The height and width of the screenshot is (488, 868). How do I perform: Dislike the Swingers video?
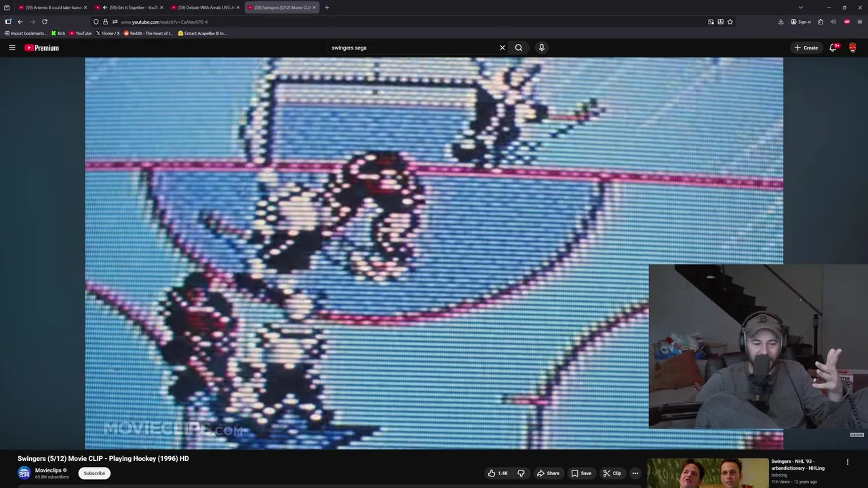tap(521, 473)
